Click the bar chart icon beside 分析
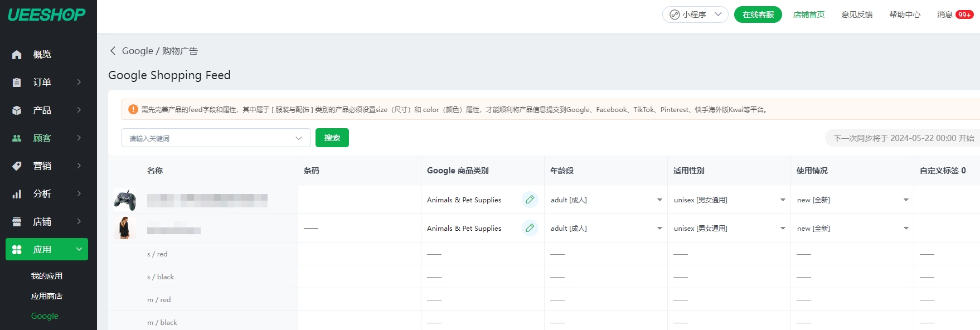 click(x=17, y=194)
